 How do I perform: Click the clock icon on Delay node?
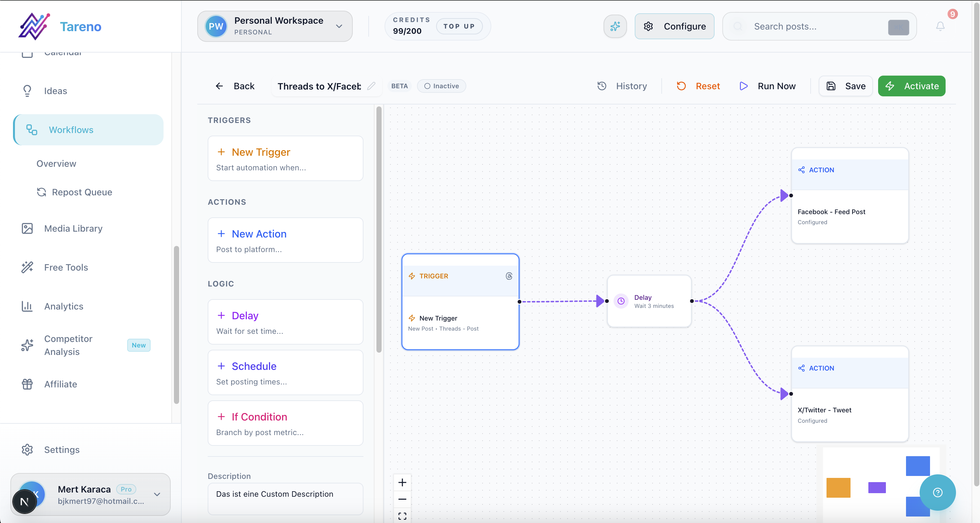[x=621, y=301]
